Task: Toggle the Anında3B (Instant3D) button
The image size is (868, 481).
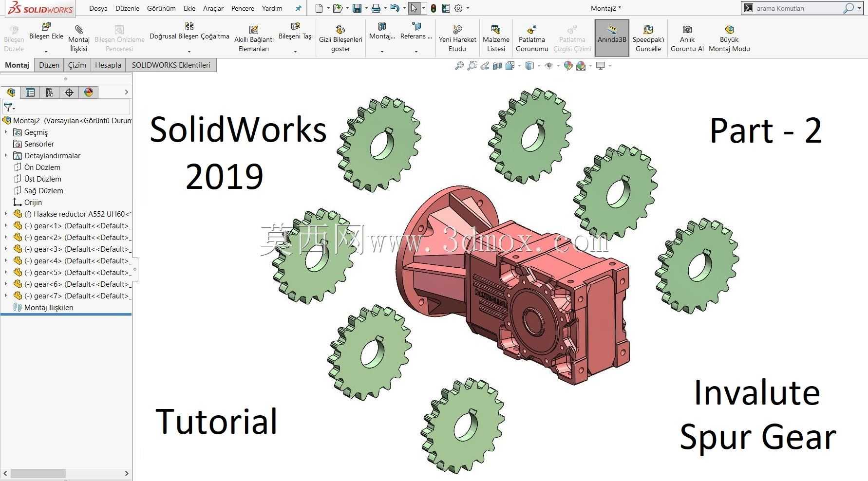Action: 612,38
